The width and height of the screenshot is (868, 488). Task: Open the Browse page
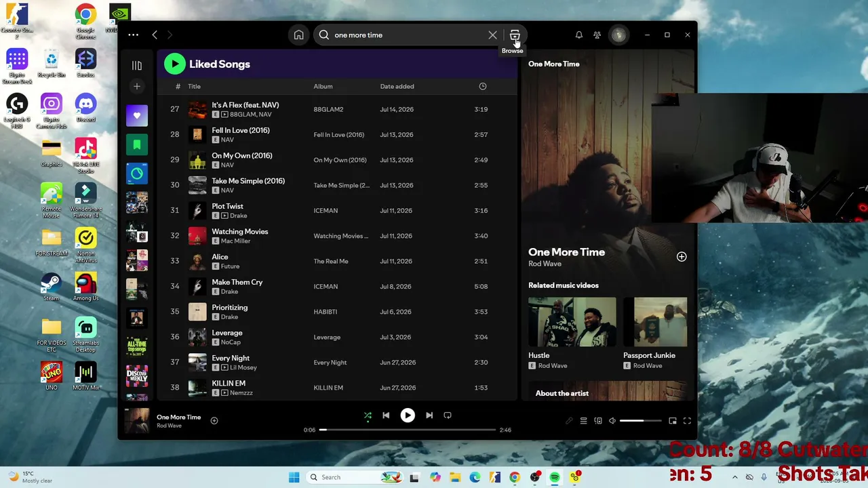point(515,35)
